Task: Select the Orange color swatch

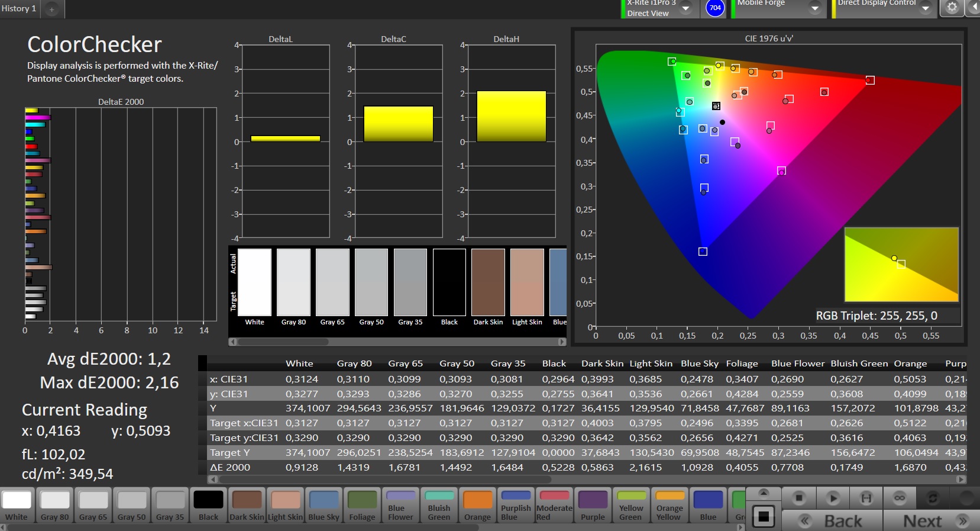Action: [x=477, y=505]
